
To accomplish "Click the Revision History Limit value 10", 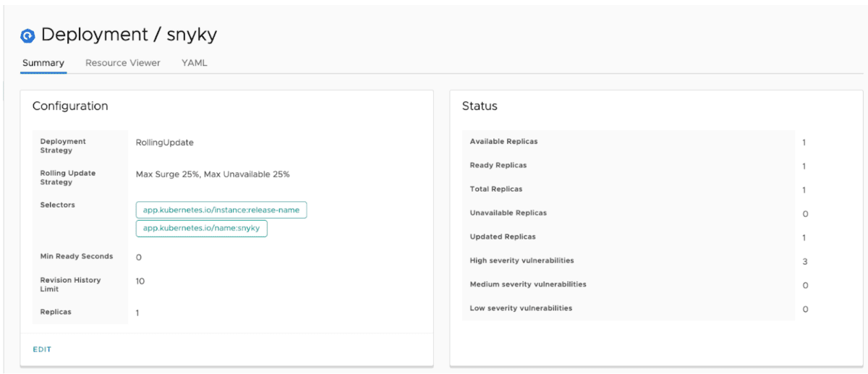I will [x=140, y=281].
